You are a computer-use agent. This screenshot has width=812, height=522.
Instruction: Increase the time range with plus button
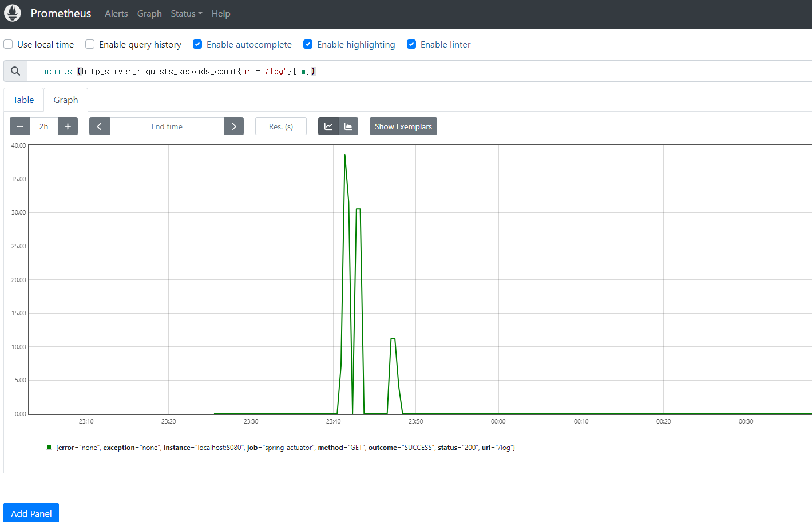click(x=68, y=126)
